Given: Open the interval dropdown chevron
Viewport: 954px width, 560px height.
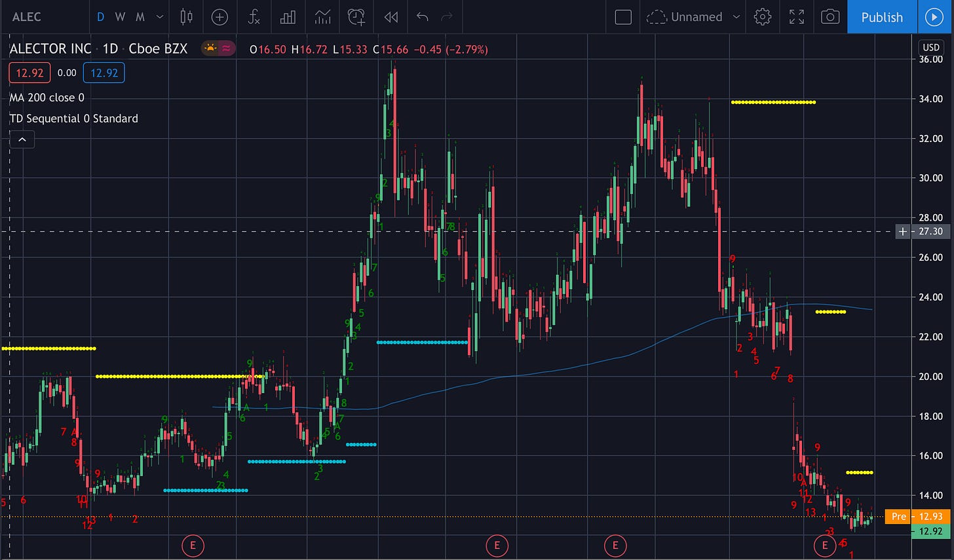Looking at the screenshot, I should [159, 17].
